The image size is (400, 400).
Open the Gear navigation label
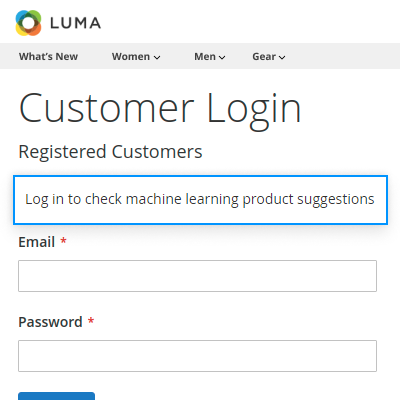(264, 56)
